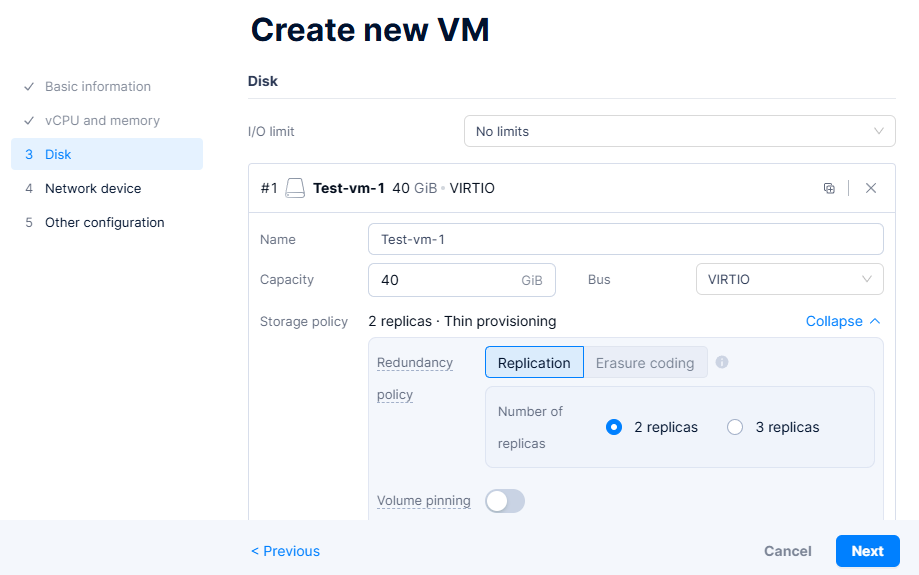The width and height of the screenshot is (919, 575).
Task: Click the Next button
Action: 867,551
